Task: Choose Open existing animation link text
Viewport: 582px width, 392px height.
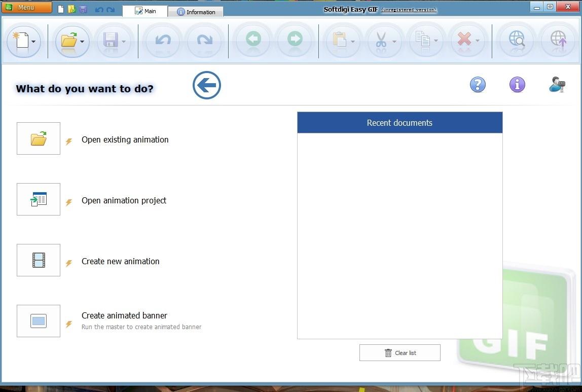Action: [125, 139]
